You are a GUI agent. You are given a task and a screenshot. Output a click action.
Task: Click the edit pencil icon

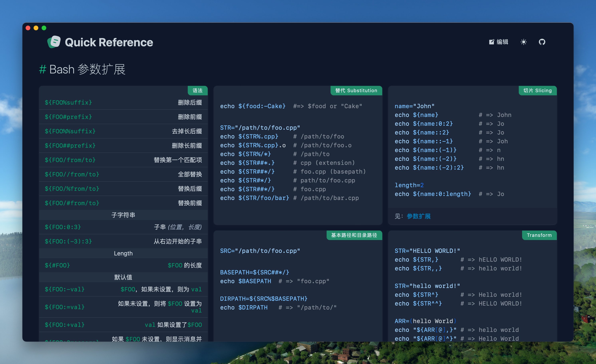coord(491,42)
